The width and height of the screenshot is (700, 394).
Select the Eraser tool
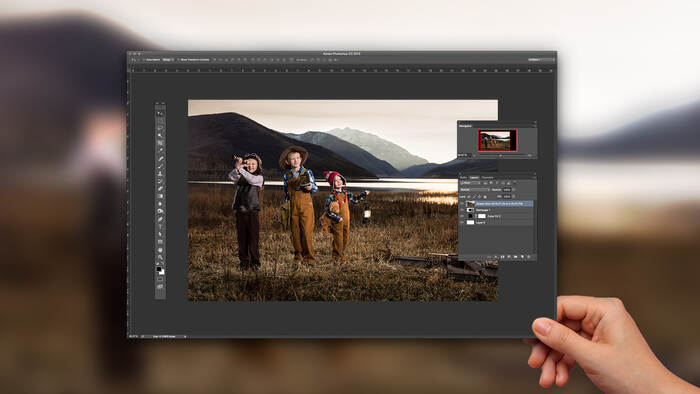(160, 189)
